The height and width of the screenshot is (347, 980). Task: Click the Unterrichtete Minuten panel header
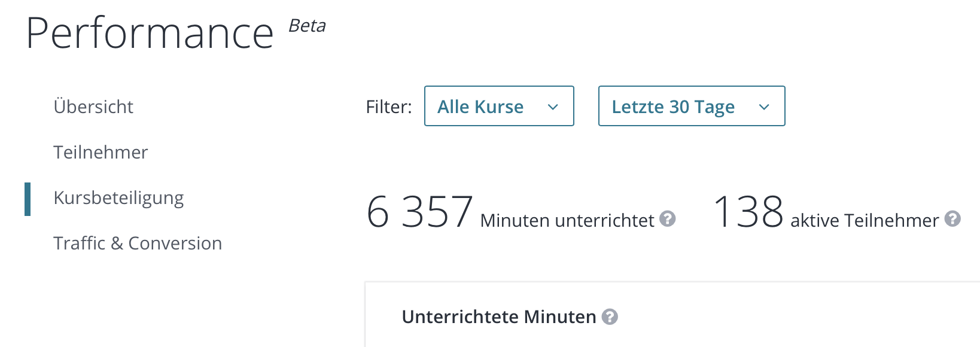point(498,316)
